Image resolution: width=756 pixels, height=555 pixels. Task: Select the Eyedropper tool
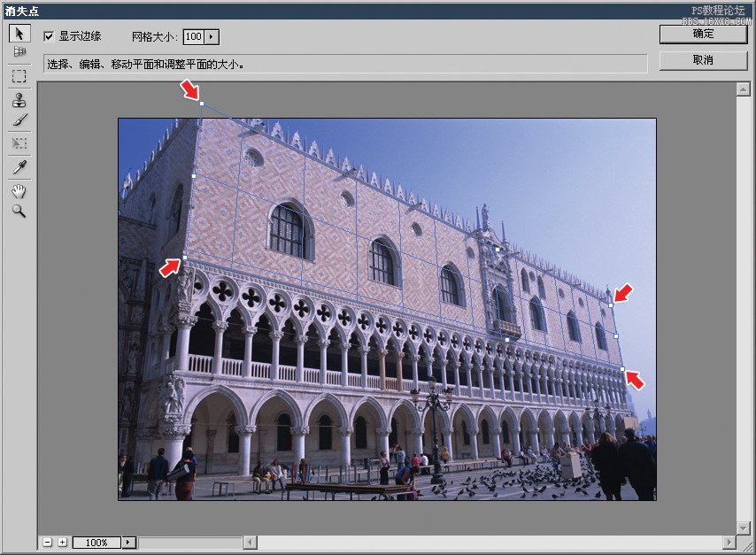pyautogui.click(x=19, y=167)
